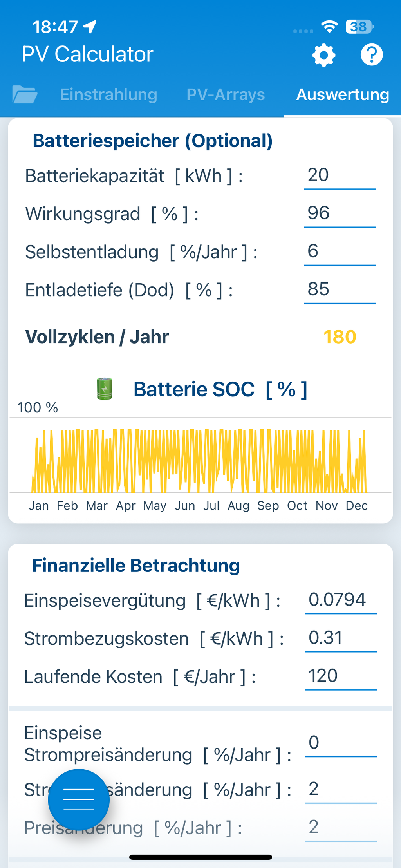Tap the Batterie SOC yearly chart
The height and width of the screenshot is (868, 401).
point(200,460)
